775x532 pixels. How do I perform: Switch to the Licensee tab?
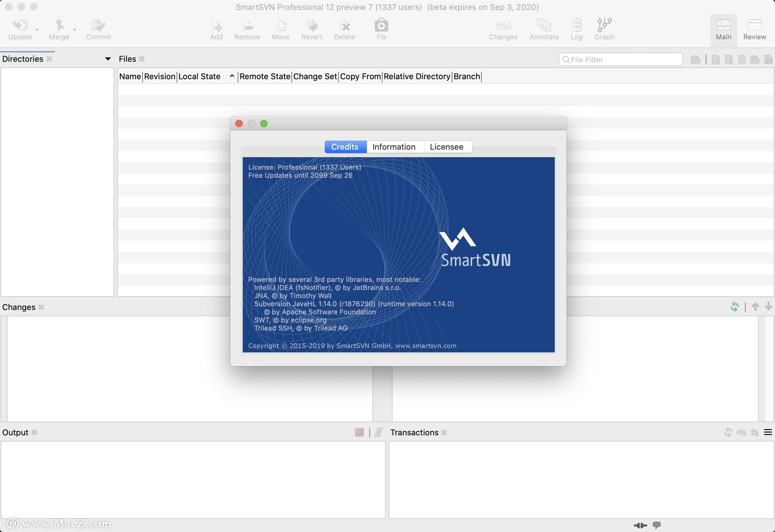[x=446, y=147]
